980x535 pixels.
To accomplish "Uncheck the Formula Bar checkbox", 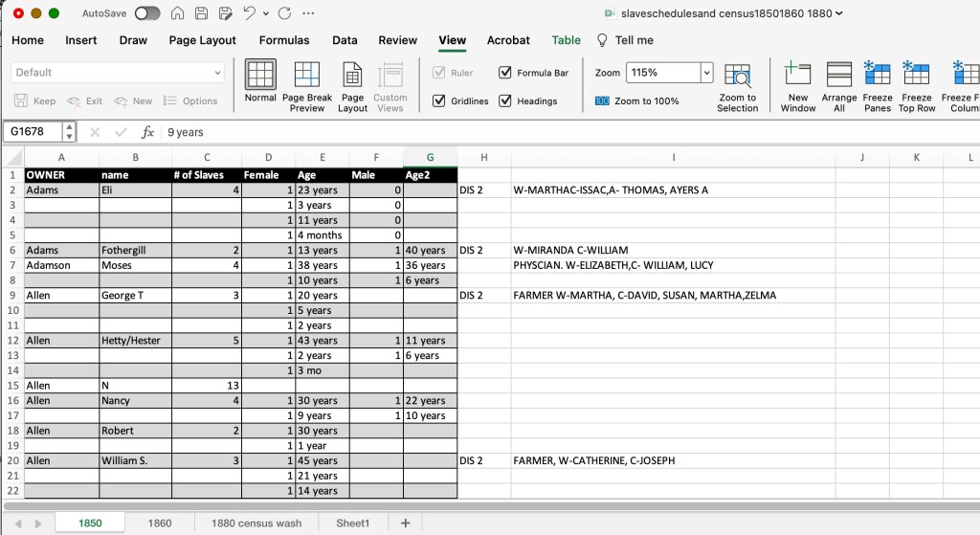I will tap(505, 73).
